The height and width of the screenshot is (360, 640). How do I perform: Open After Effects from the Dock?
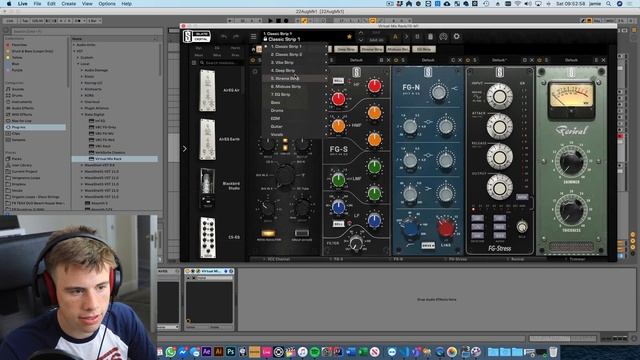coord(207,351)
